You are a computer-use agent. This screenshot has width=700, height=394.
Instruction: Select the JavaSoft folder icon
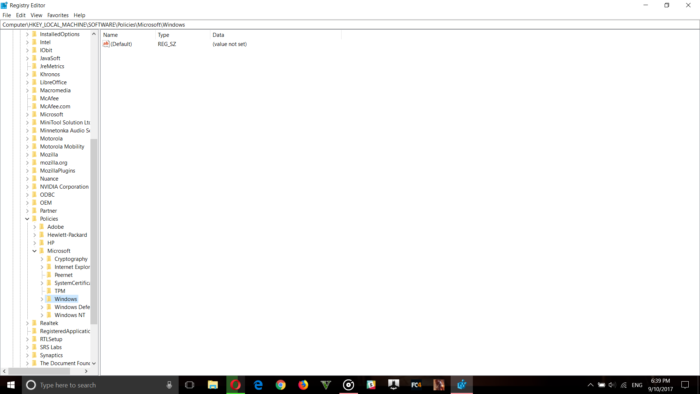[x=34, y=58]
